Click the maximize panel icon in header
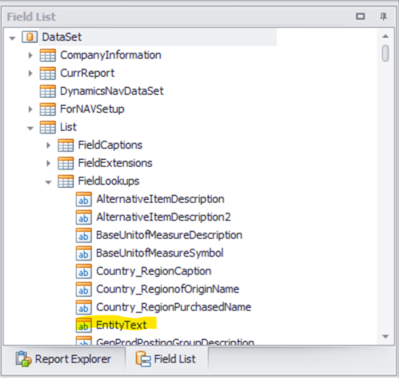Viewport: 399px width, 378px height. click(x=360, y=16)
